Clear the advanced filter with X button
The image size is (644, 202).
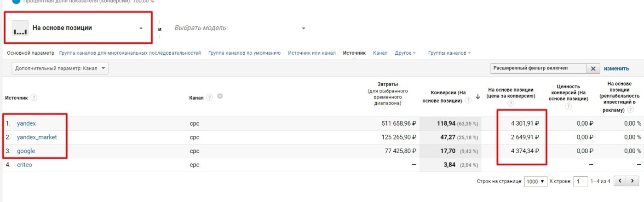pyautogui.click(x=593, y=69)
